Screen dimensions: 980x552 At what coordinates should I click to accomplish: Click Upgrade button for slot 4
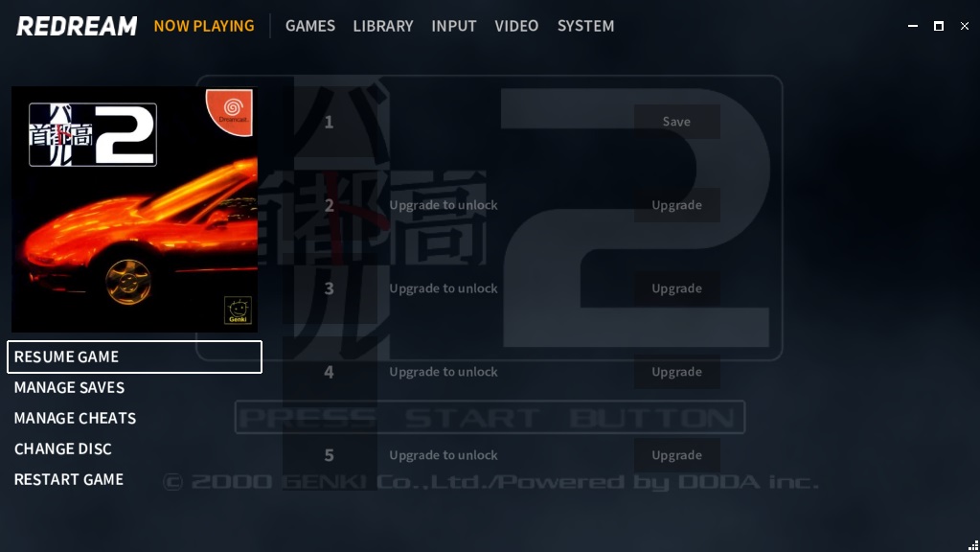(677, 372)
